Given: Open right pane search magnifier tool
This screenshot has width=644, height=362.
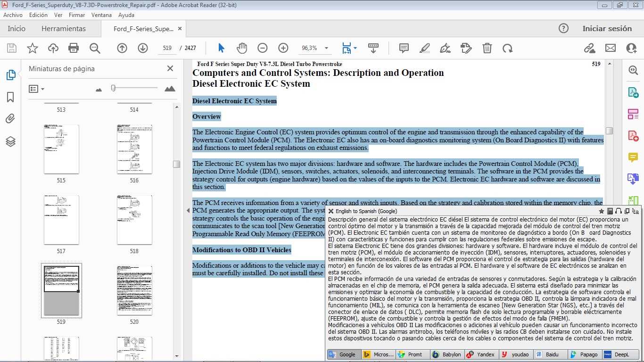Looking at the screenshot, I should tap(633, 70).
